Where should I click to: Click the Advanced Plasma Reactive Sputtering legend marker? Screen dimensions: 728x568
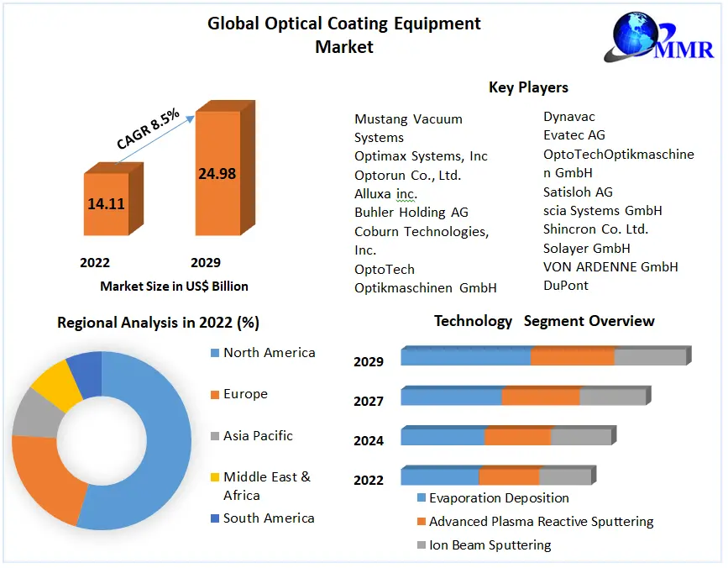(x=421, y=522)
